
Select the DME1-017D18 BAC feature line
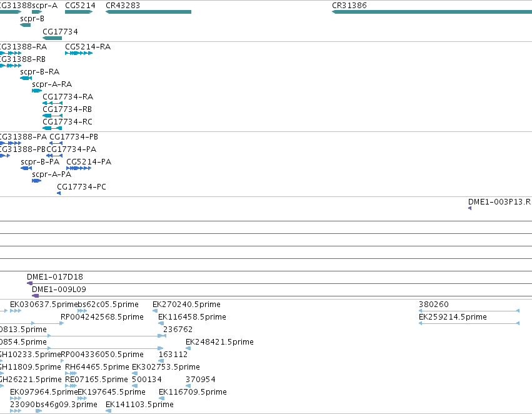(279, 283)
